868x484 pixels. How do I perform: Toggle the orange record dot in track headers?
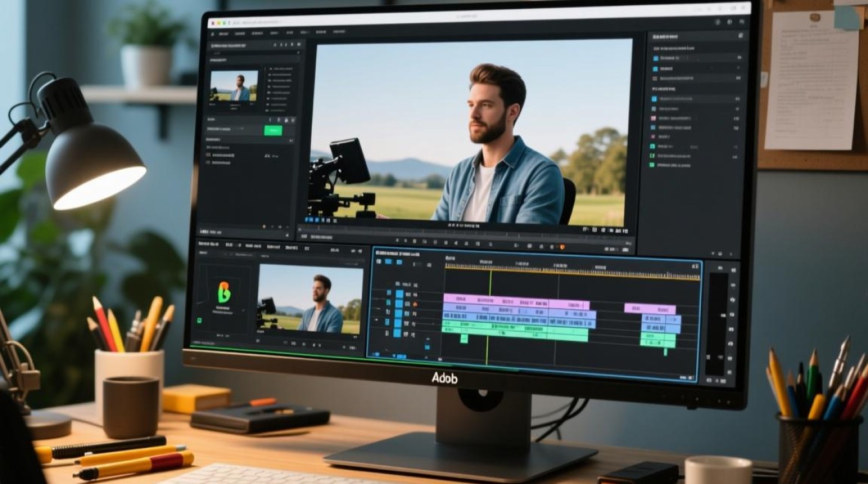pyautogui.click(x=415, y=305)
